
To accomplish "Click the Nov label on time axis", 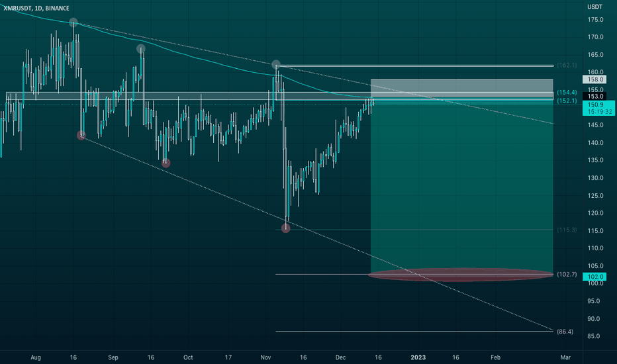I will (x=265, y=357).
